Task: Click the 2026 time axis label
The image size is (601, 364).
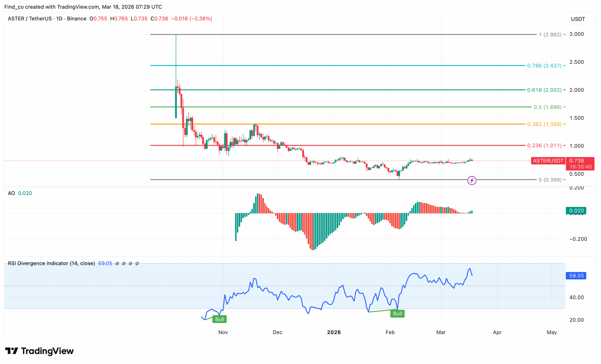Action: coord(334,332)
